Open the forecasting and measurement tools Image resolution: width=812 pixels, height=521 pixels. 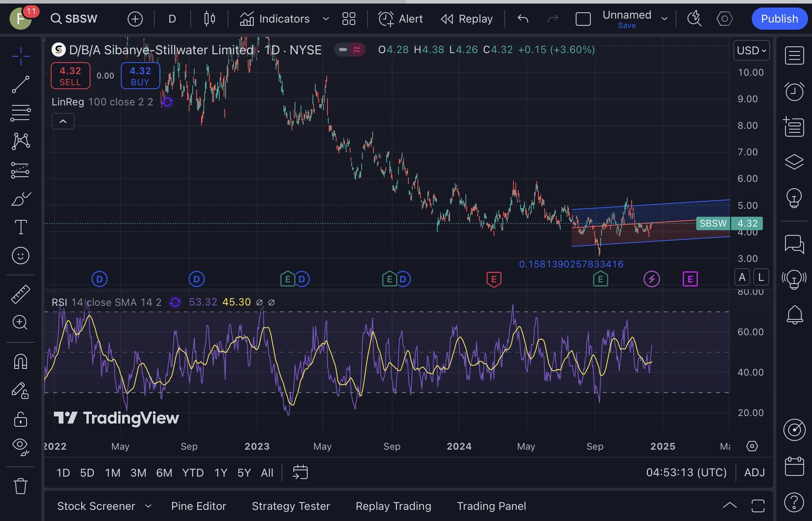(21, 170)
